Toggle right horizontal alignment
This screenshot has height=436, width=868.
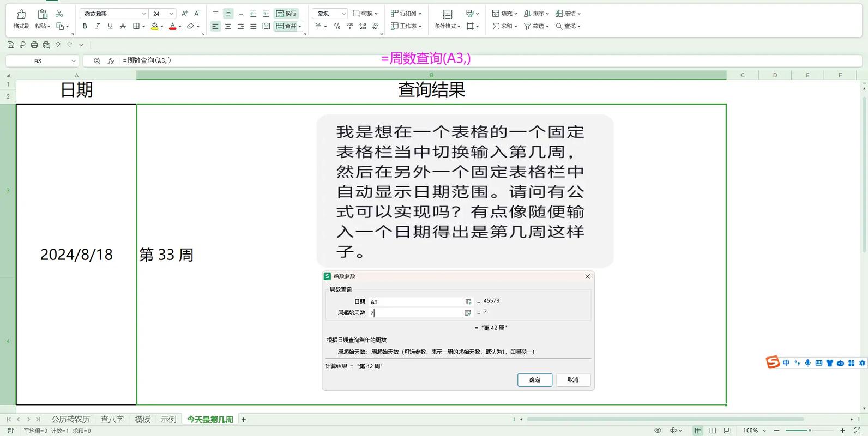(x=240, y=26)
